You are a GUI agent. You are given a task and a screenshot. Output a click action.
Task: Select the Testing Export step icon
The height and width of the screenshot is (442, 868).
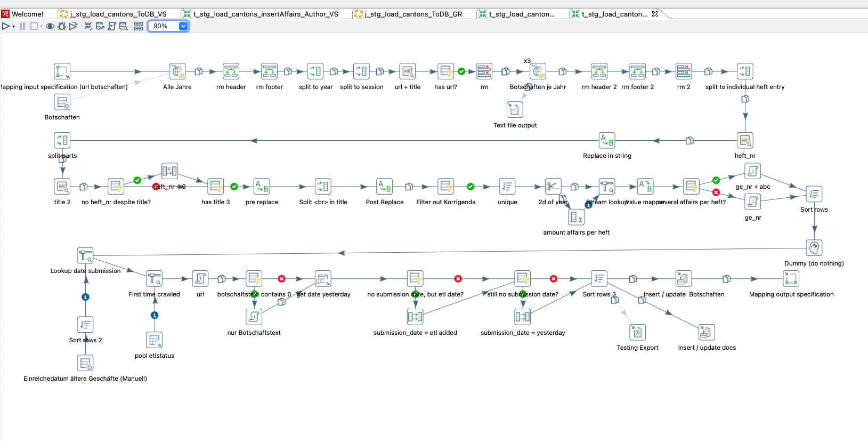pos(637,332)
